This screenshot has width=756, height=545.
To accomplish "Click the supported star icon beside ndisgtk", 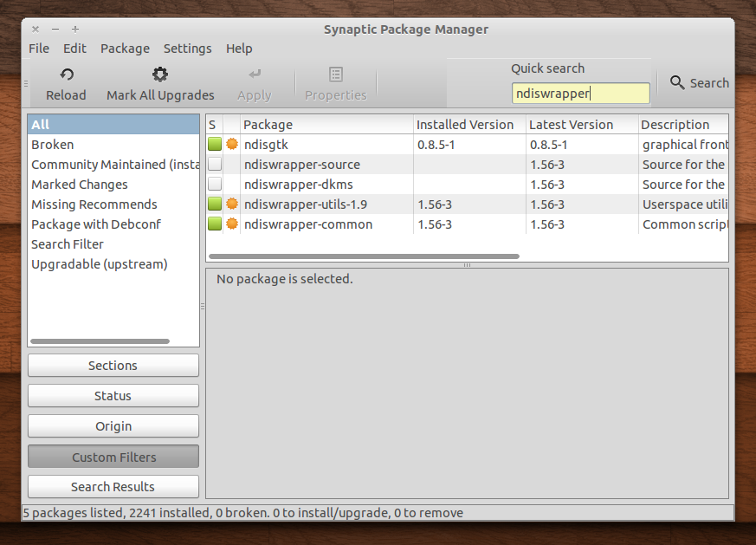I will [232, 144].
